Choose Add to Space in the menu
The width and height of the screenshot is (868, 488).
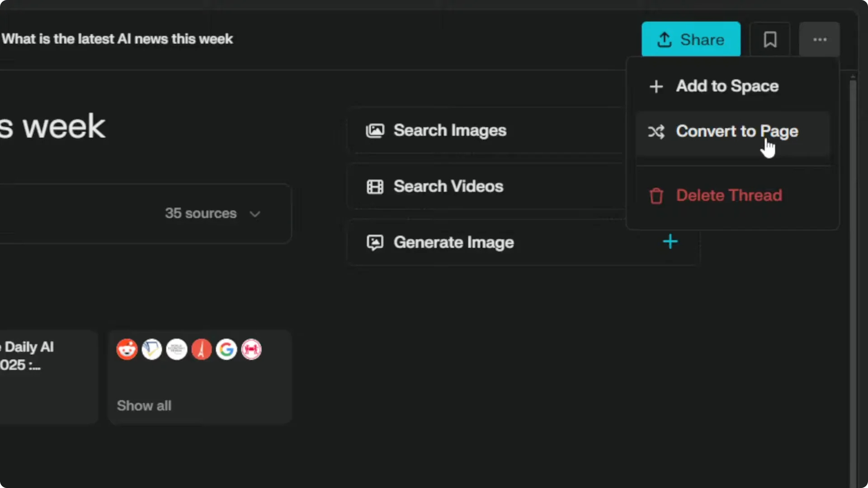click(x=727, y=86)
